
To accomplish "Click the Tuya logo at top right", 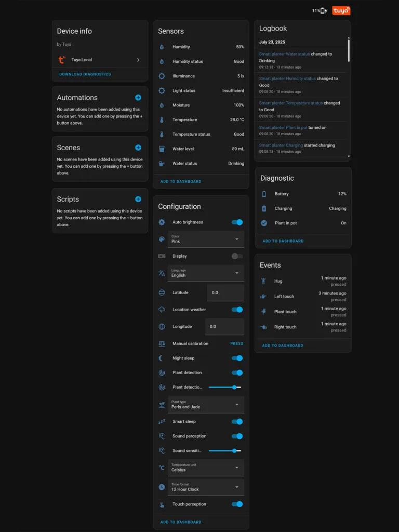I will 341,10.
